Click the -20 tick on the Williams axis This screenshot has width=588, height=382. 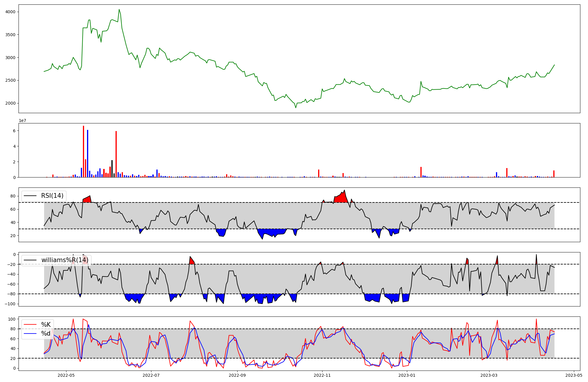(x=11, y=264)
